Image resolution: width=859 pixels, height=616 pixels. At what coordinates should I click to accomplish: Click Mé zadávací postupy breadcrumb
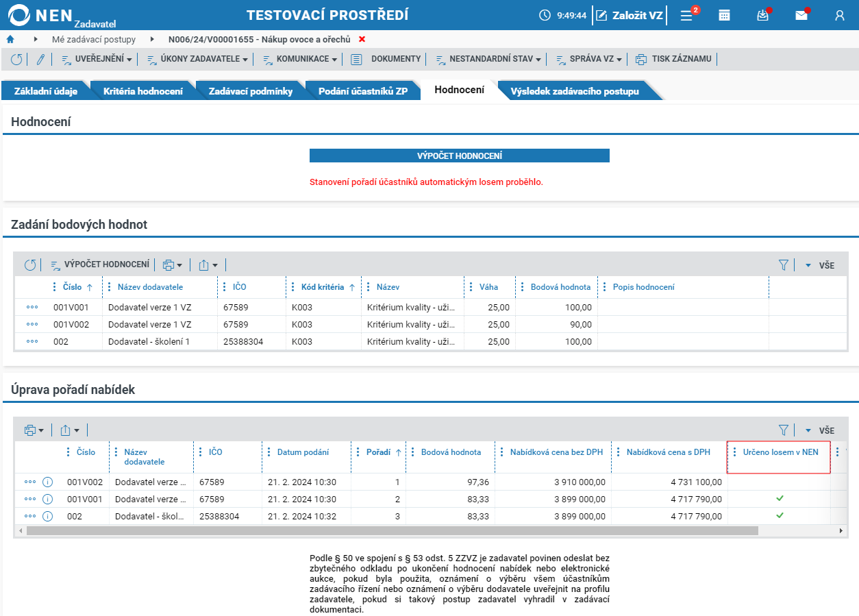pyautogui.click(x=94, y=39)
